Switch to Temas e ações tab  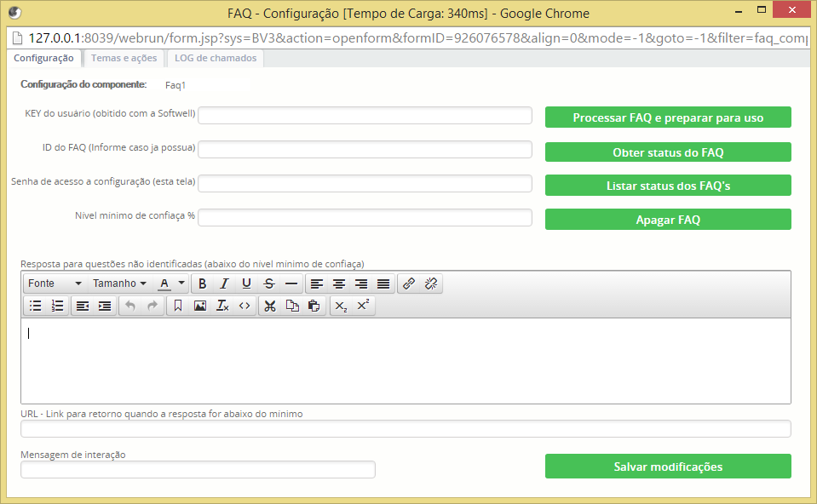(124, 59)
